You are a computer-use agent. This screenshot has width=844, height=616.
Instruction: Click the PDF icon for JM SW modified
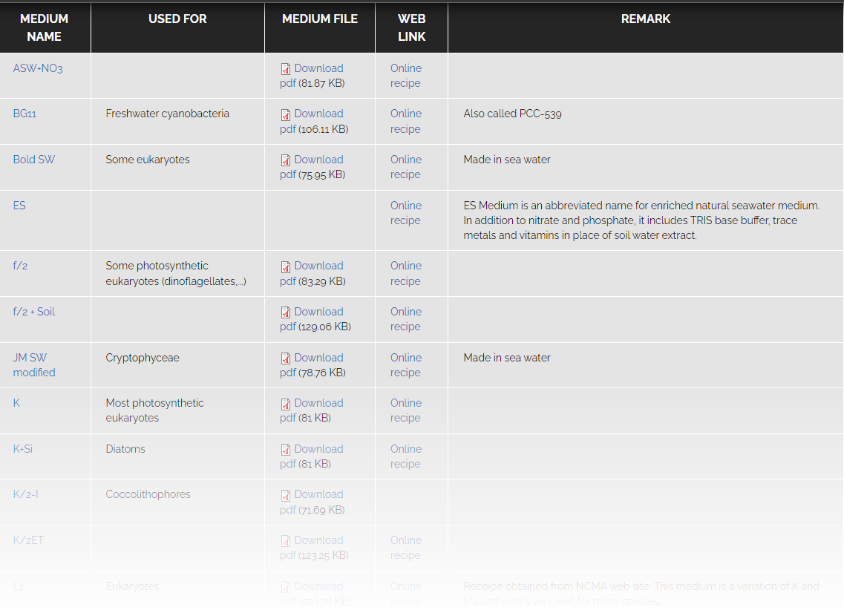pyautogui.click(x=285, y=358)
